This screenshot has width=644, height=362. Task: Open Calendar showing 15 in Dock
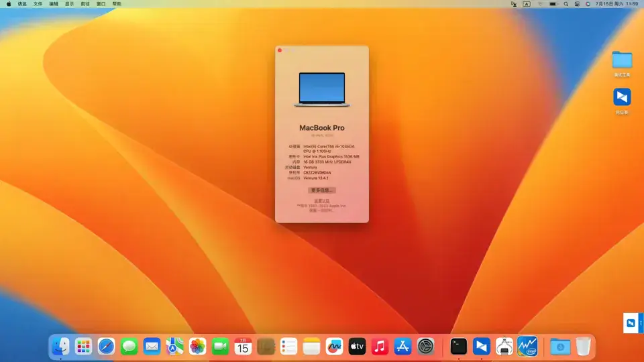click(x=243, y=347)
